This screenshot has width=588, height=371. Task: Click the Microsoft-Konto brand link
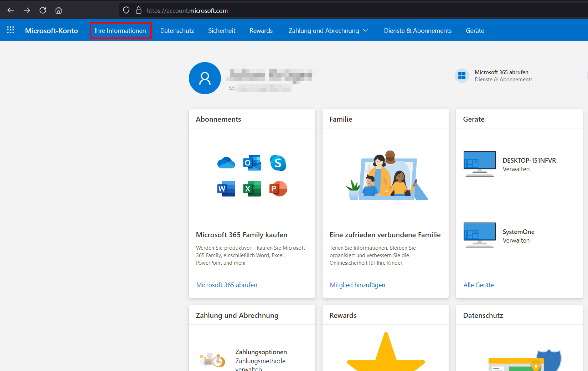coord(51,30)
